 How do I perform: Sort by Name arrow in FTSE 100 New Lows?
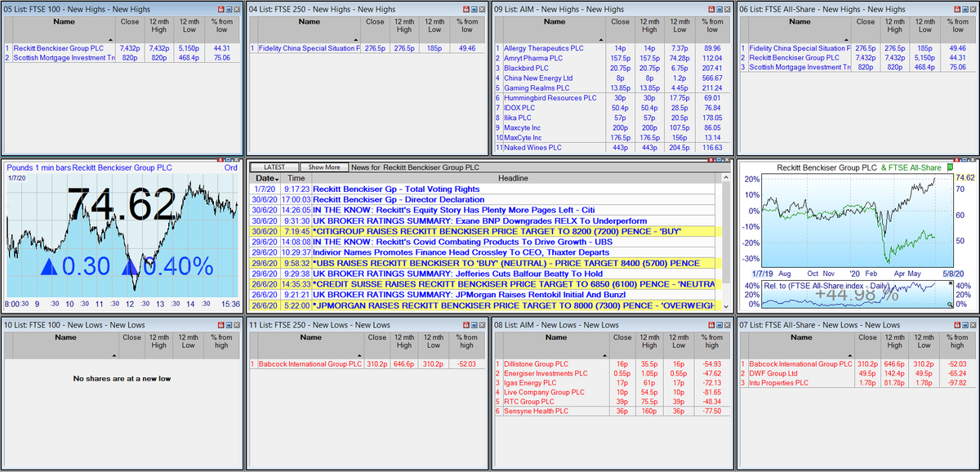[114, 355]
